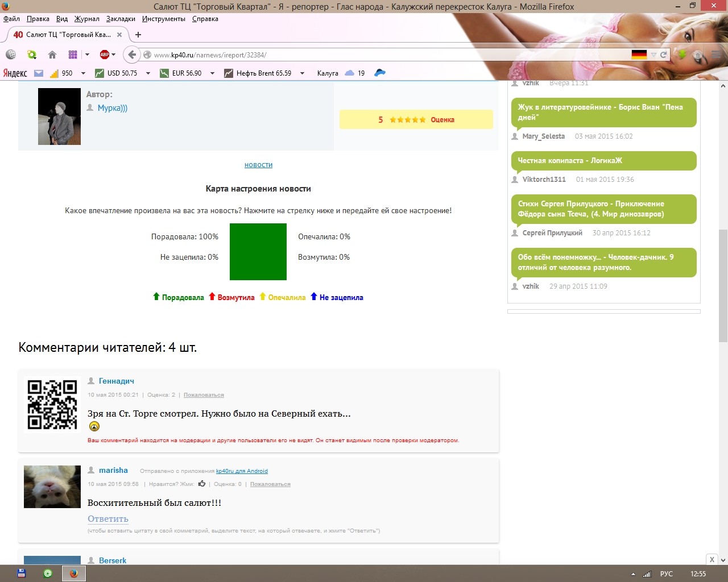Click the Home icon in the toolbar
Image resolution: width=728 pixels, height=582 pixels.
pyautogui.click(x=52, y=55)
